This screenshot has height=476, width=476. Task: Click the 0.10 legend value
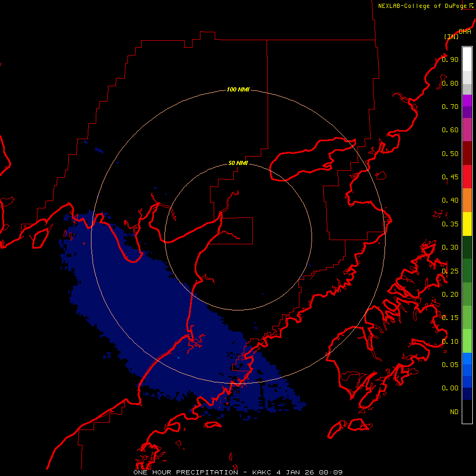(x=450, y=342)
